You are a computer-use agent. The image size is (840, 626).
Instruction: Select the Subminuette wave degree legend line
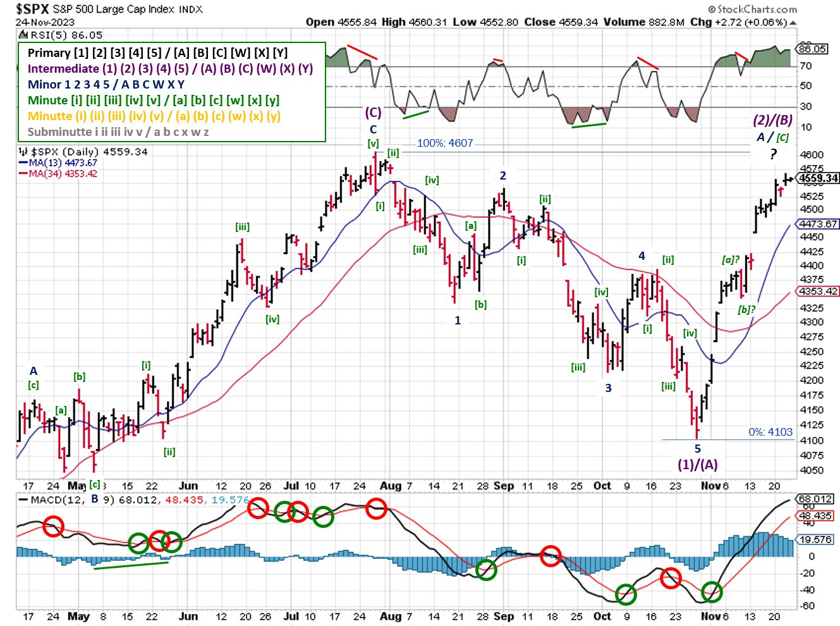coord(118,132)
